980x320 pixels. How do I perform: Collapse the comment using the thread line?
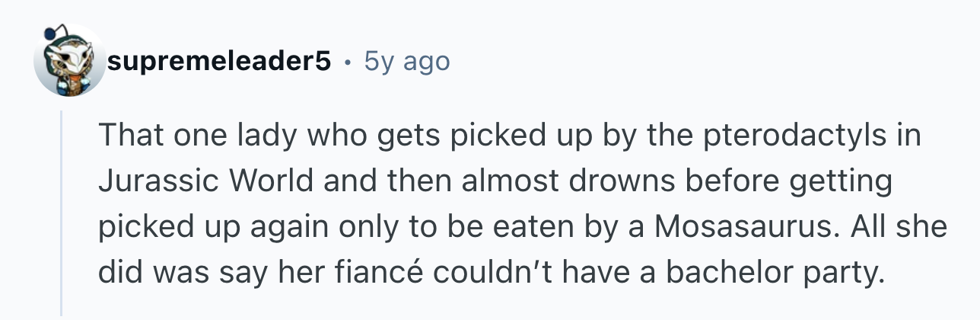pyautogui.click(x=62, y=212)
